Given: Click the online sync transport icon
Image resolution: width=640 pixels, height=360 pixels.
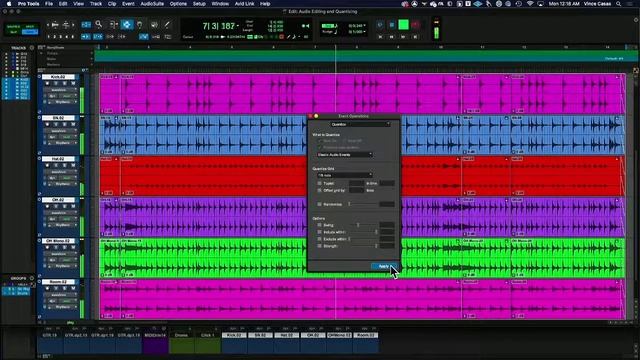Looking at the screenshot, I should tap(380, 25).
